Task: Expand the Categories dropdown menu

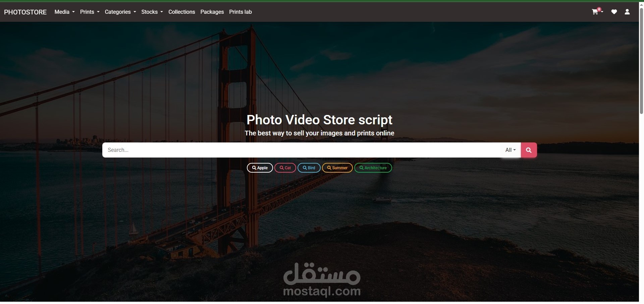Action: pyautogui.click(x=120, y=12)
